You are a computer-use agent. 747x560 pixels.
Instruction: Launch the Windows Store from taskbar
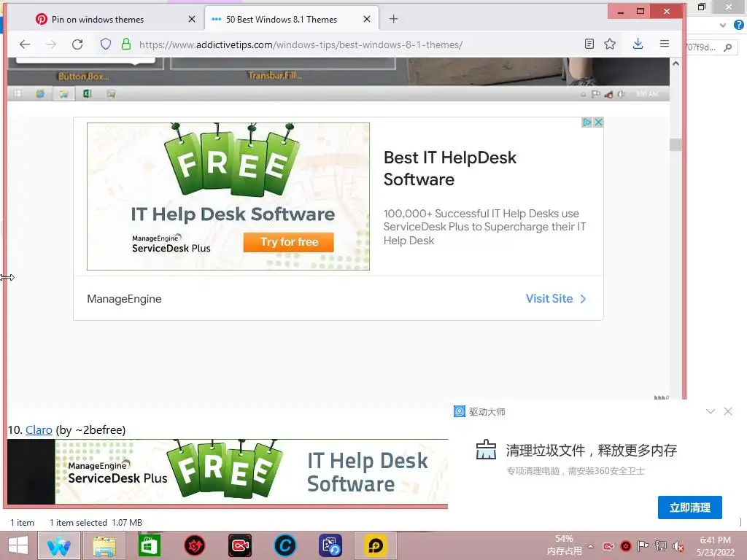tap(149, 545)
